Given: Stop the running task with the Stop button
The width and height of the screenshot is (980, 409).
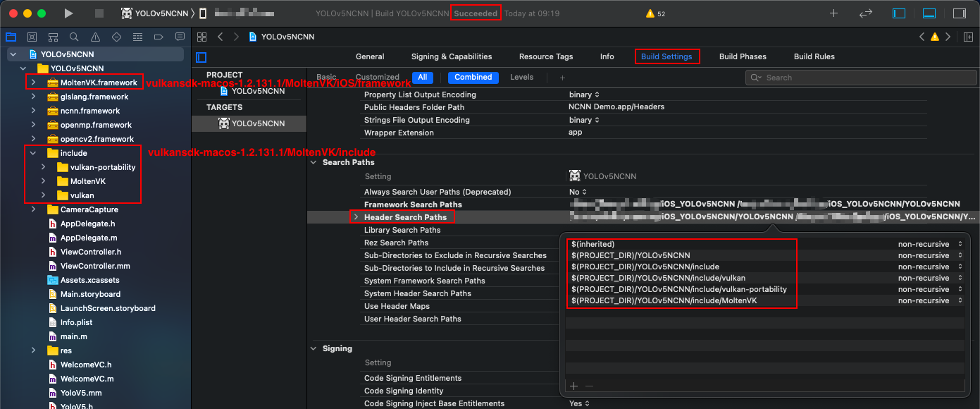Looking at the screenshot, I should point(99,13).
